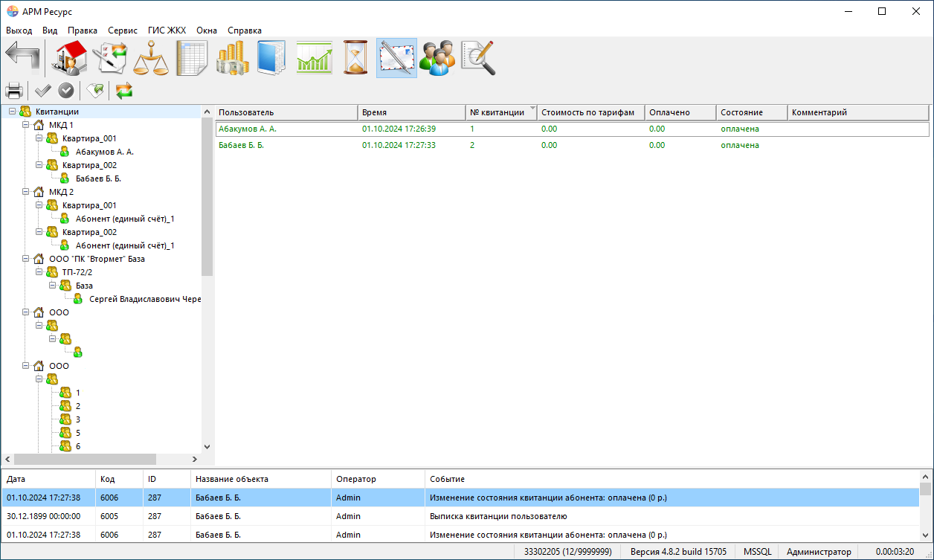Click the house icon beside МКД 1
This screenshot has height=560, width=934.
point(39,125)
